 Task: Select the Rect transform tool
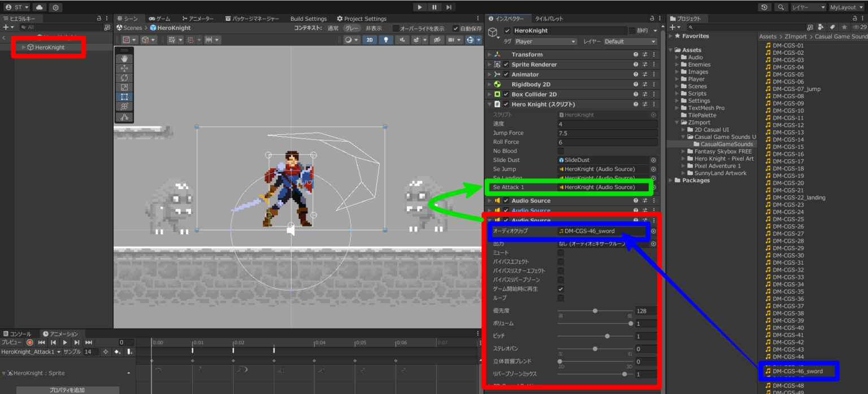124,95
